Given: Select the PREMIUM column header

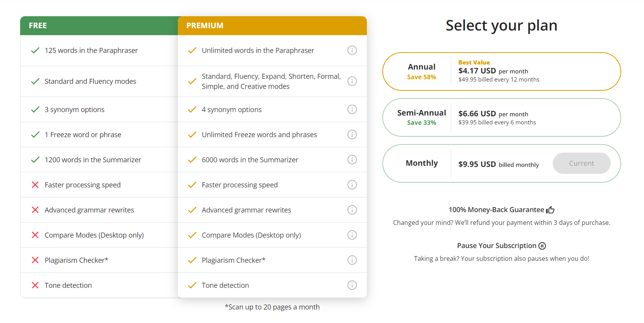Looking at the screenshot, I should pos(204,25).
